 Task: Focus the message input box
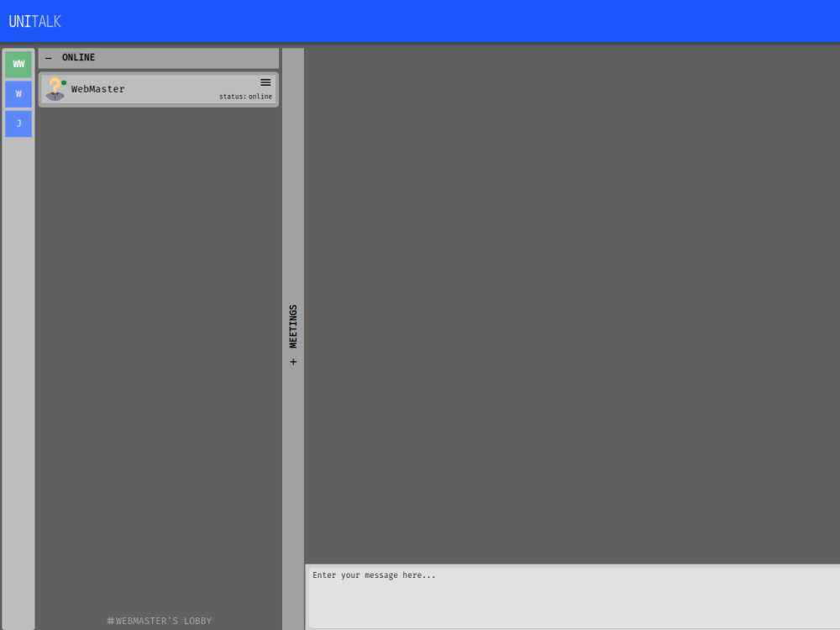click(574, 596)
